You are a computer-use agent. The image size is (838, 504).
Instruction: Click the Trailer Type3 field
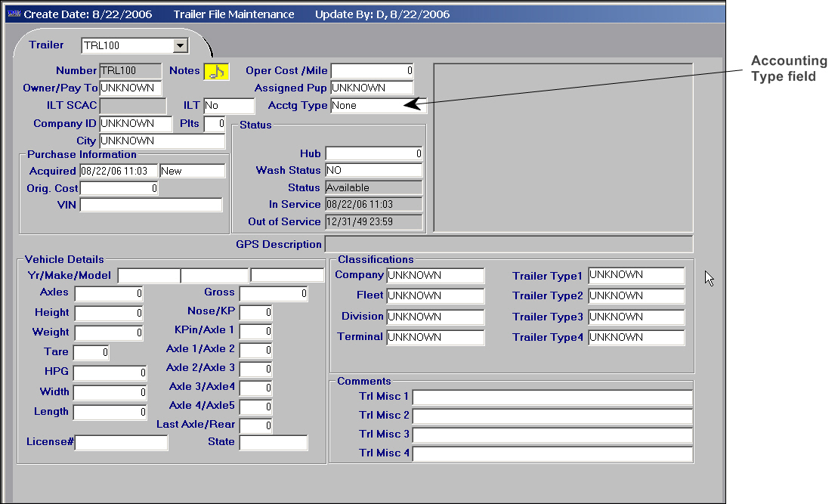point(636,317)
